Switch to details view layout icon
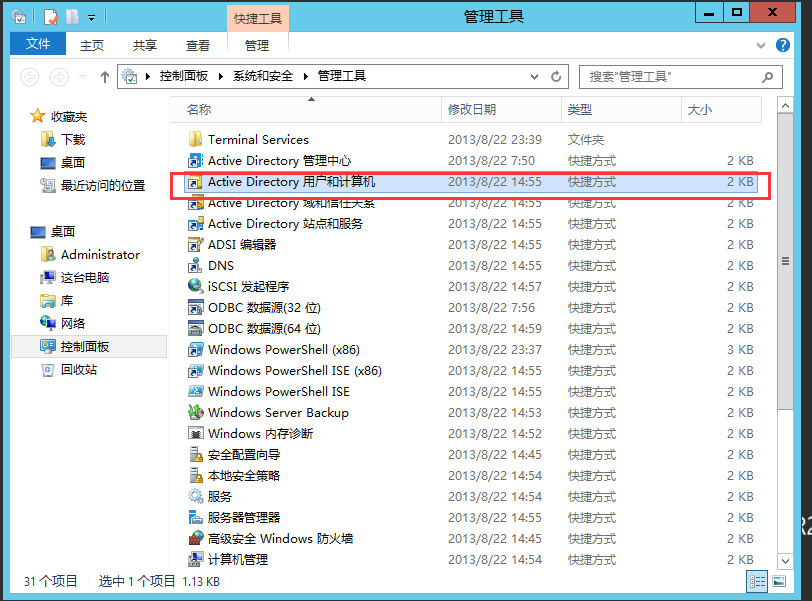The height and width of the screenshot is (601, 812). 757,581
